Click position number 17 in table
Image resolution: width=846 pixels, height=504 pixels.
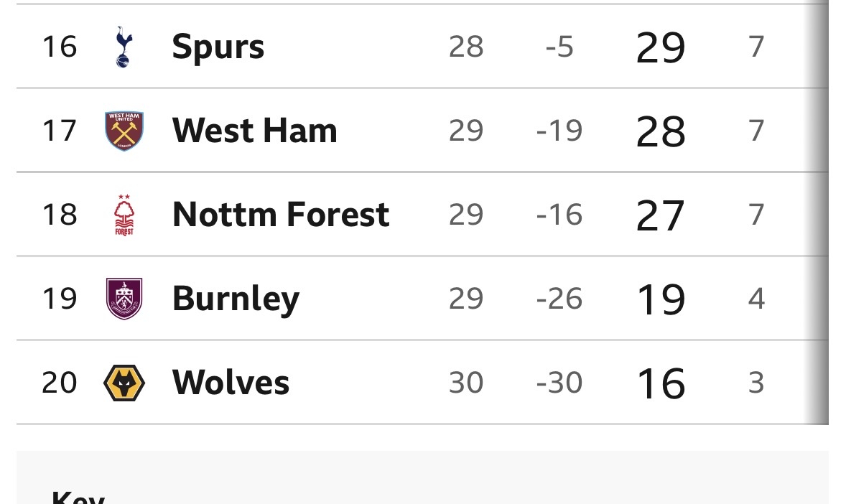[x=59, y=131]
